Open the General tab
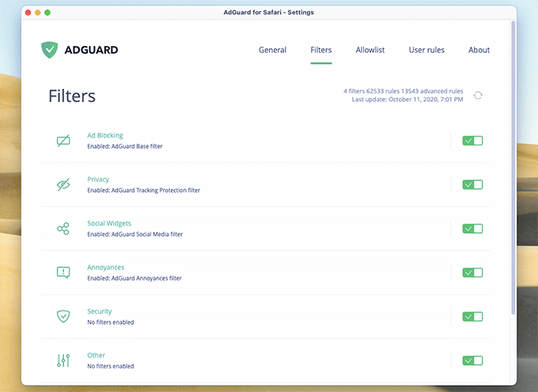Screen dimensions: 538x392 [x=272, y=50]
